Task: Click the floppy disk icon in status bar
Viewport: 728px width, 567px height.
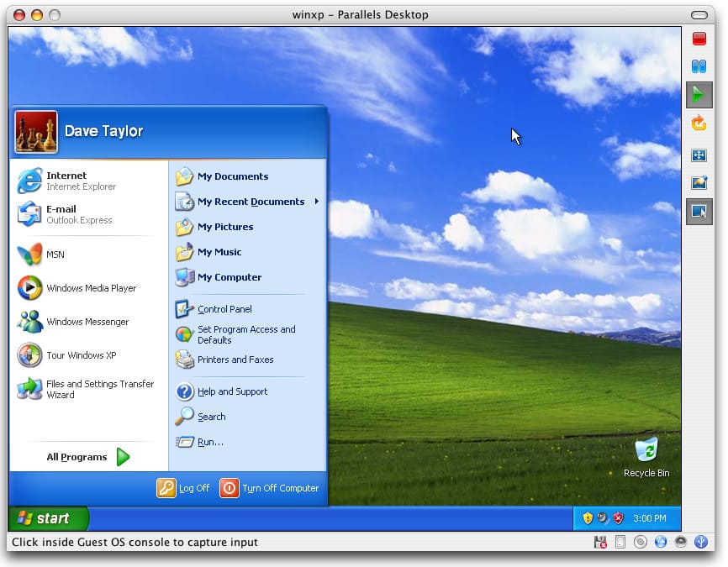Action: 600,542
